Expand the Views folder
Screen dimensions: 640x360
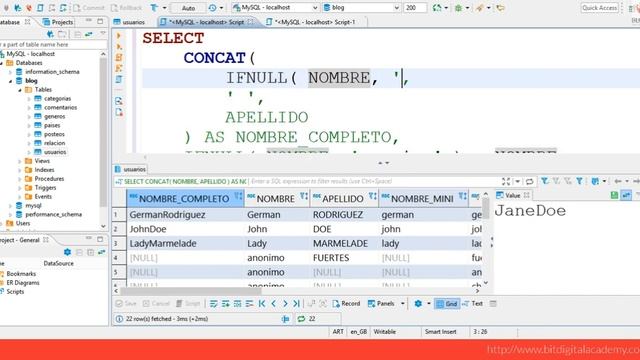click(20, 161)
